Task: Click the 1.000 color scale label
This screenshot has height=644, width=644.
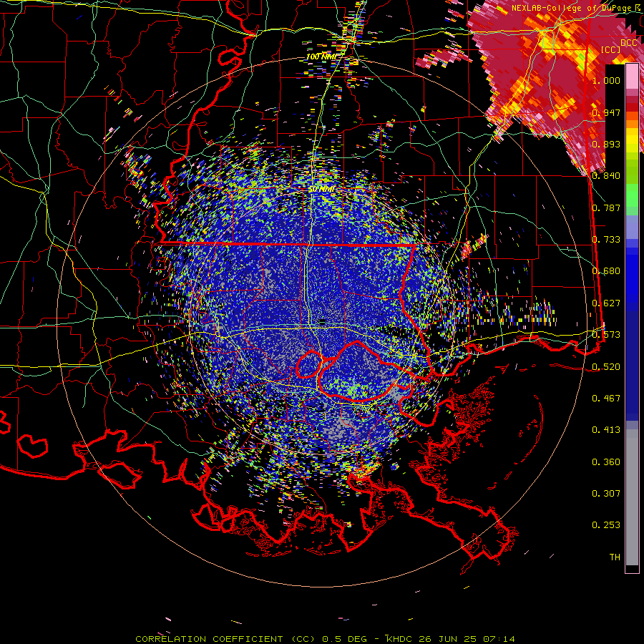Action: point(606,80)
